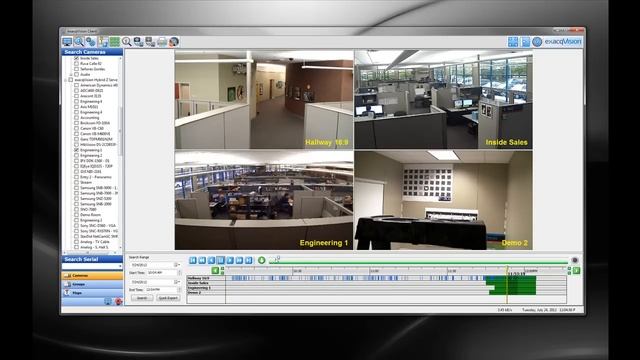Open the end date calendar dropdown
The height and width of the screenshot is (360, 640).
pyautogui.click(x=178, y=282)
